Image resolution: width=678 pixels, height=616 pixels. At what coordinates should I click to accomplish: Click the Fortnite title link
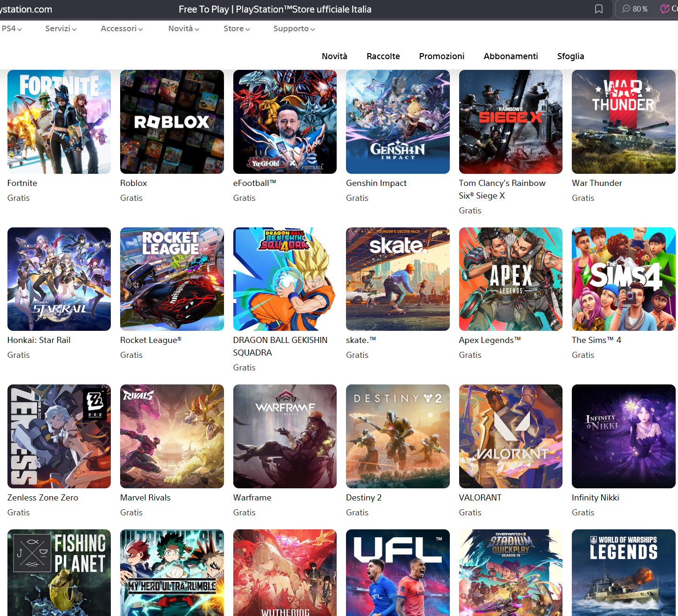pyautogui.click(x=22, y=183)
